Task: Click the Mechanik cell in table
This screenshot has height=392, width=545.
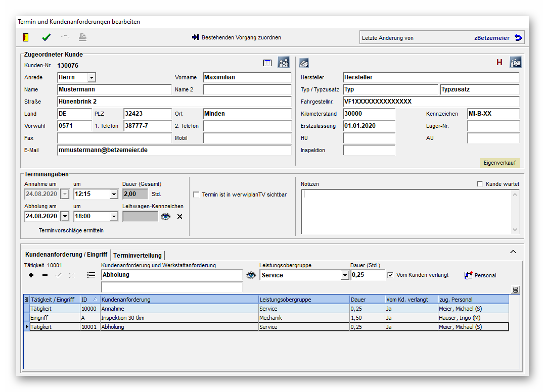Action: pos(304,318)
